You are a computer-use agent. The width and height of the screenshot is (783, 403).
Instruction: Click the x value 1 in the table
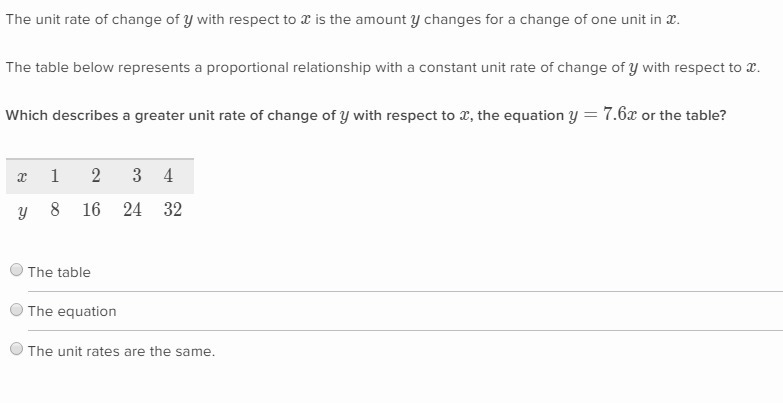coord(54,176)
